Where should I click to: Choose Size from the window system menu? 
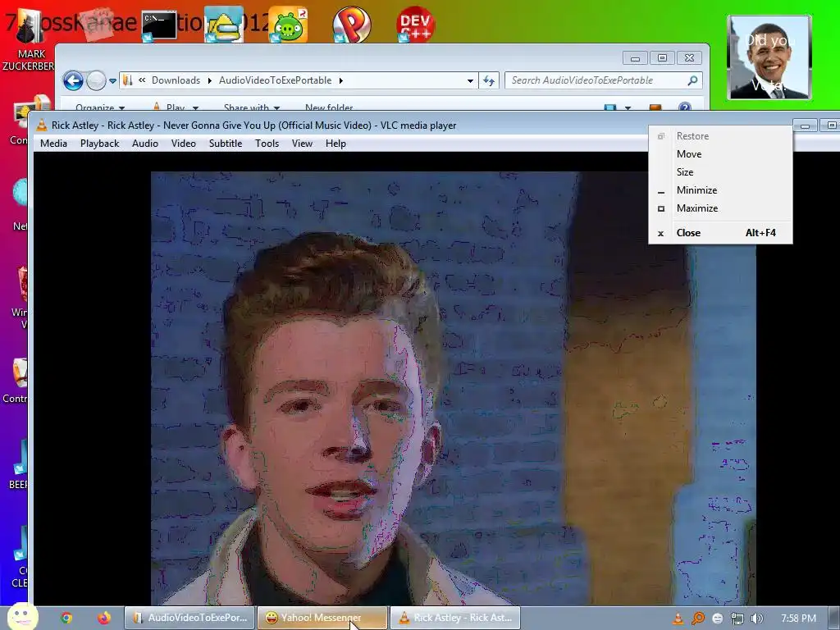click(x=720, y=172)
